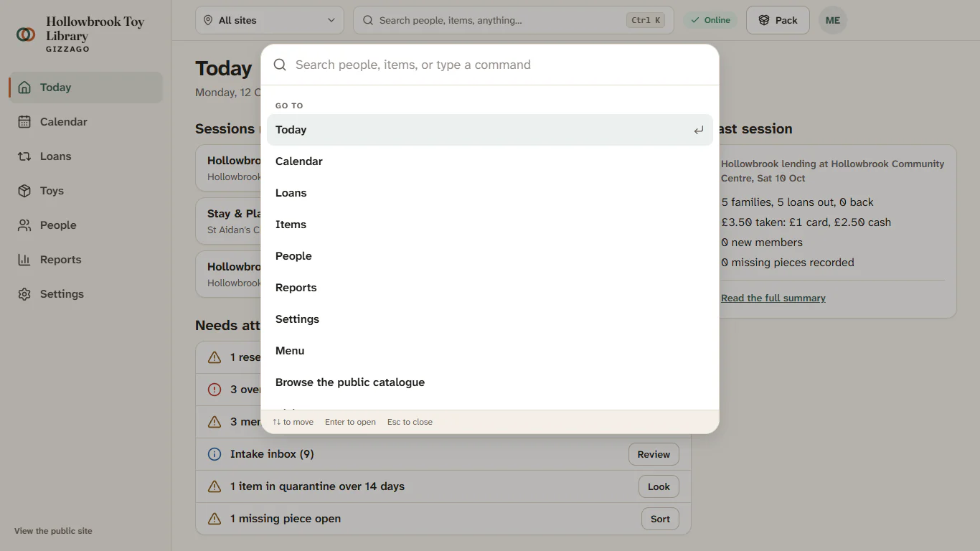The width and height of the screenshot is (980, 551).
Task: Expand the All sites dropdown
Action: pyautogui.click(x=269, y=20)
